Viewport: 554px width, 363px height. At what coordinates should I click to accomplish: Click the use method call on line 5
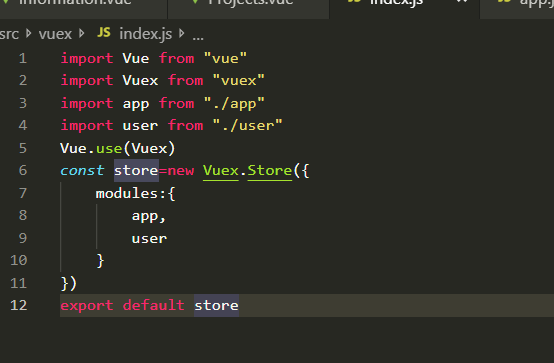(x=109, y=149)
